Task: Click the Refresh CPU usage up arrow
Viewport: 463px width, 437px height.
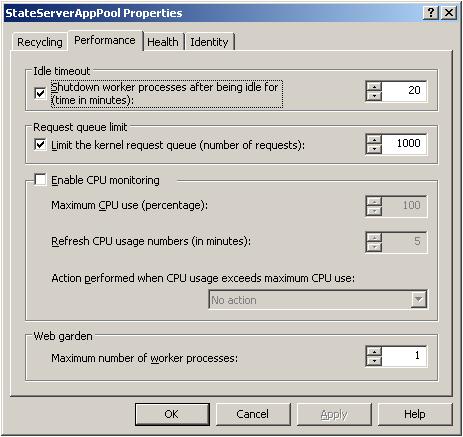Action: 375,238
